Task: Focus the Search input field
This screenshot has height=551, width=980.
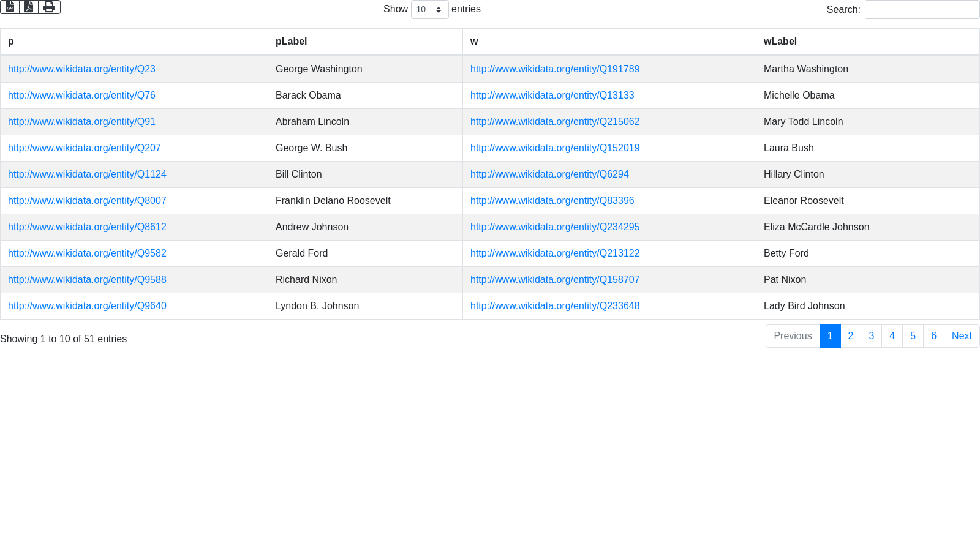Action: click(922, 10)
